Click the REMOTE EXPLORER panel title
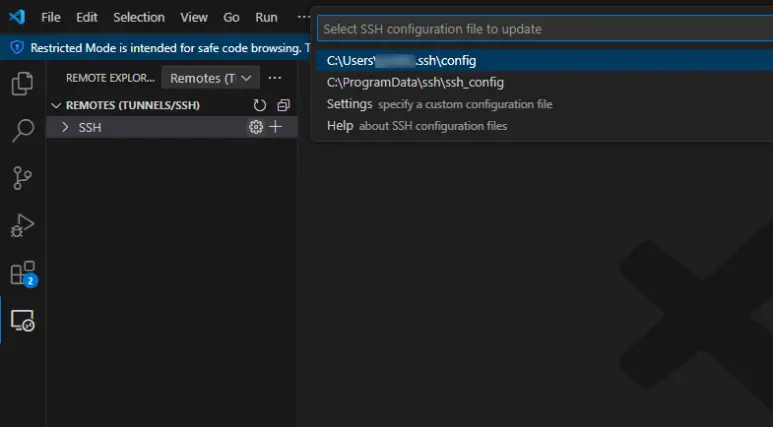 point(110,78)
